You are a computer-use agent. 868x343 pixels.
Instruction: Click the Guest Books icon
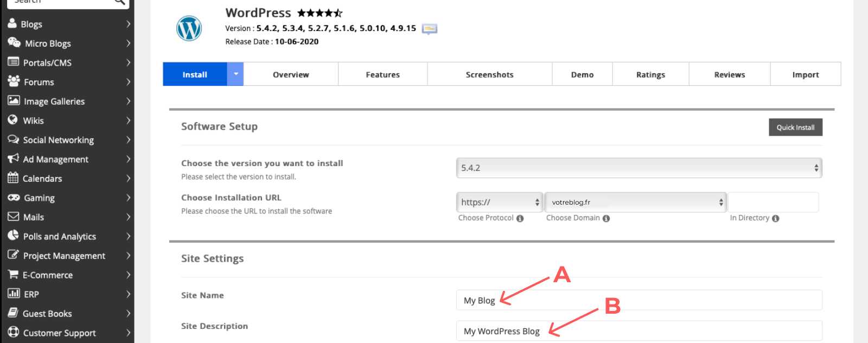tap(13, 313)
